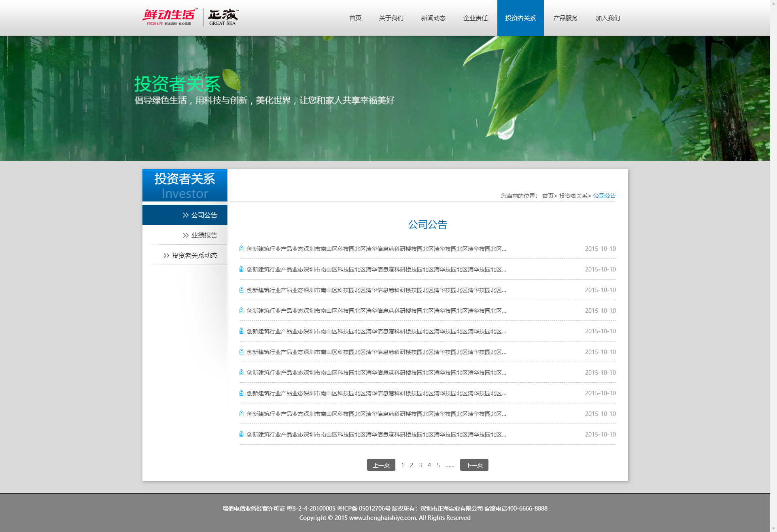Click document icon of first announcement
The image size is (777, 532).
[x=242, y=249]
